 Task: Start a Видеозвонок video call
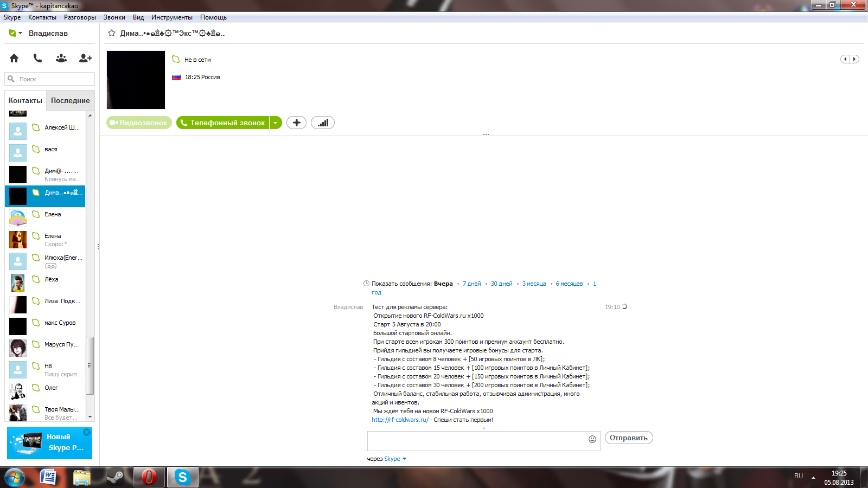click(x=139, y=123)
